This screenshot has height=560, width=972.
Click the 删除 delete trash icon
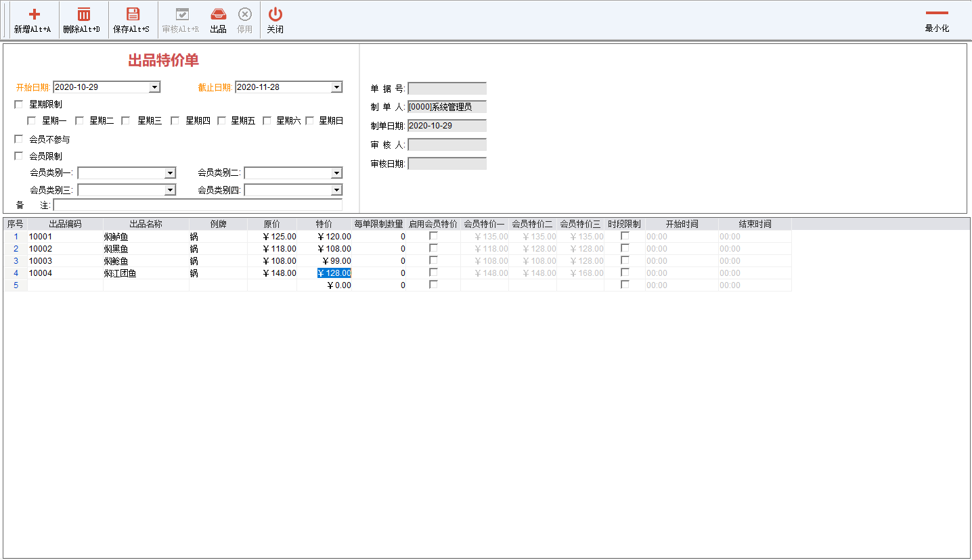click(83, 14)
